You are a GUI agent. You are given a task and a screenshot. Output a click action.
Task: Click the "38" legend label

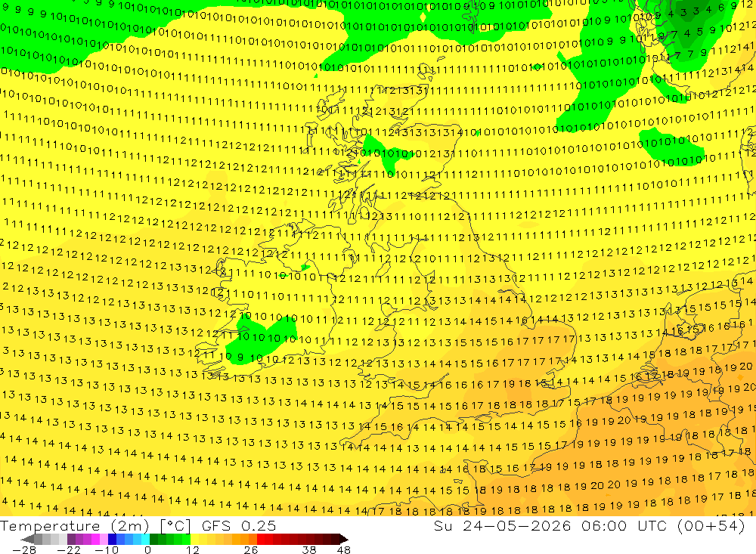pyautogui.click(x=309, y=550)
